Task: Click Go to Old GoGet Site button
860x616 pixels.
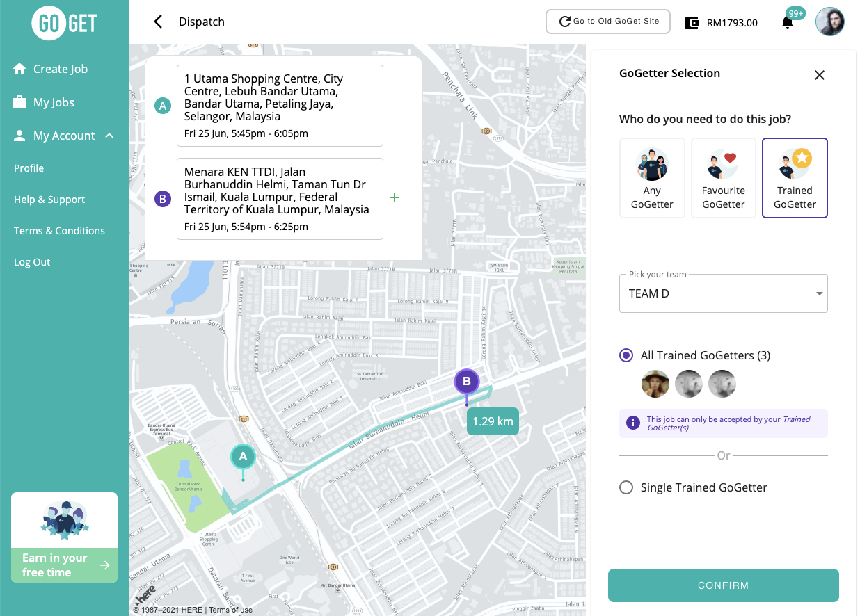Action: [608, 22]
